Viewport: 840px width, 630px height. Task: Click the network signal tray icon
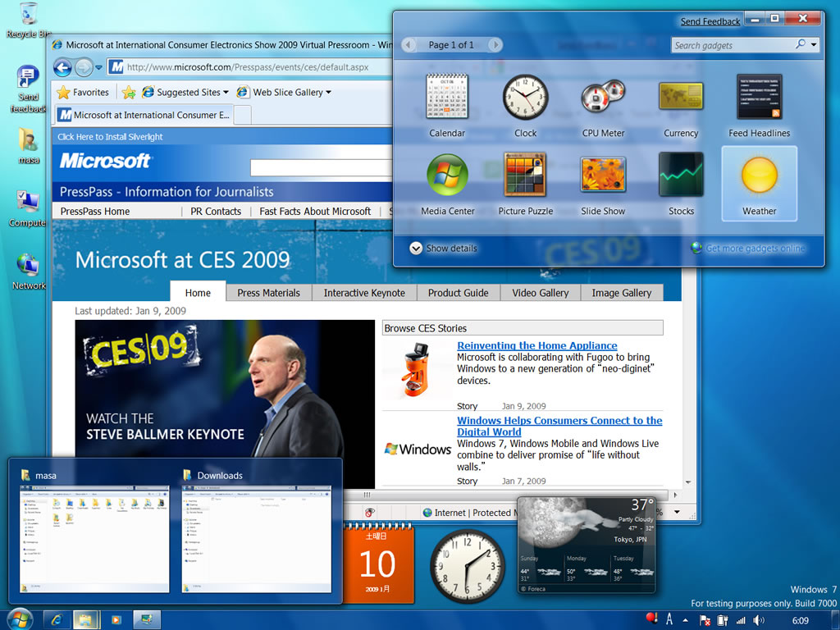pos(741,620)
